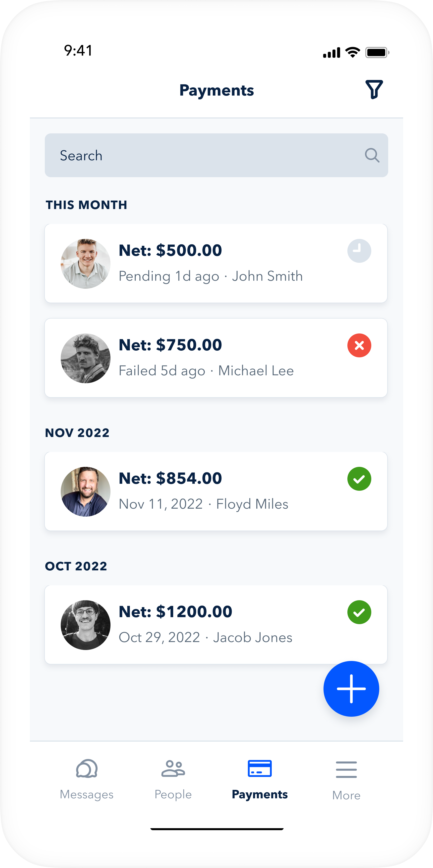The height and width of the screenshot is (868, 433).
Task: Tap Floyd Miles' profile photo
Action: point(86,492)
